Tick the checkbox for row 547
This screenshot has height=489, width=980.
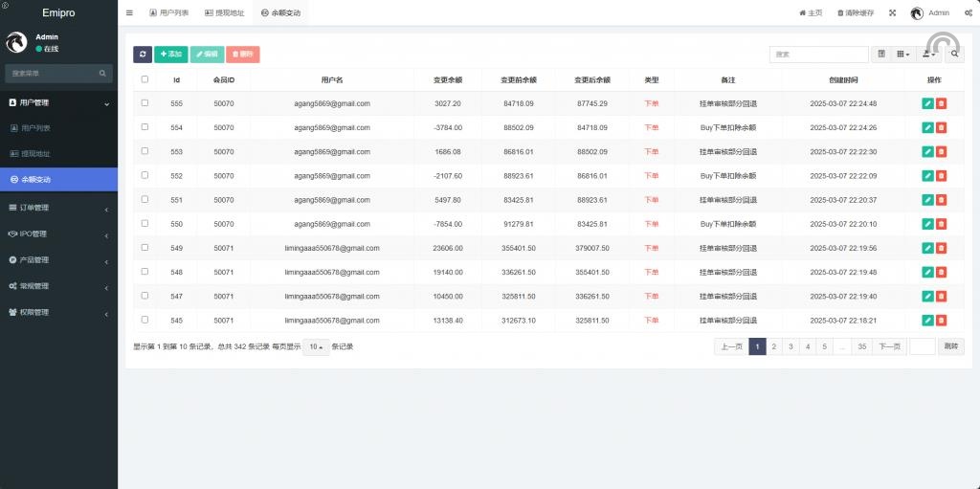pyautogui.click(x=145, y=296)
